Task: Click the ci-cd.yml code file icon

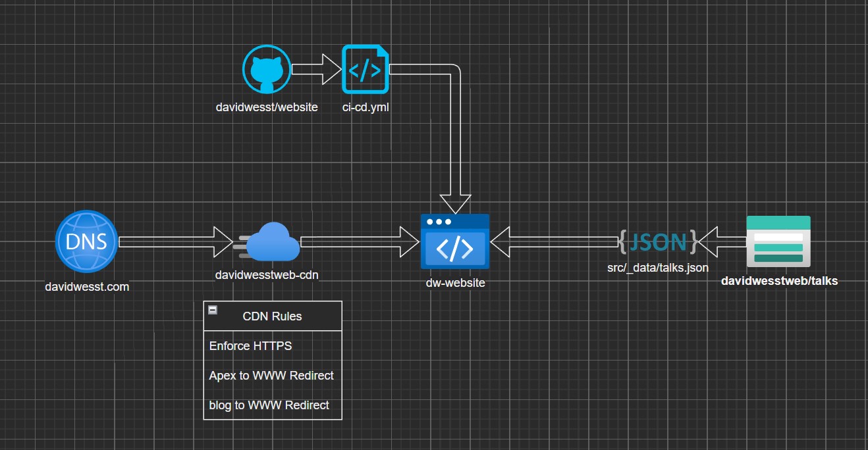Action: [365, 69]
